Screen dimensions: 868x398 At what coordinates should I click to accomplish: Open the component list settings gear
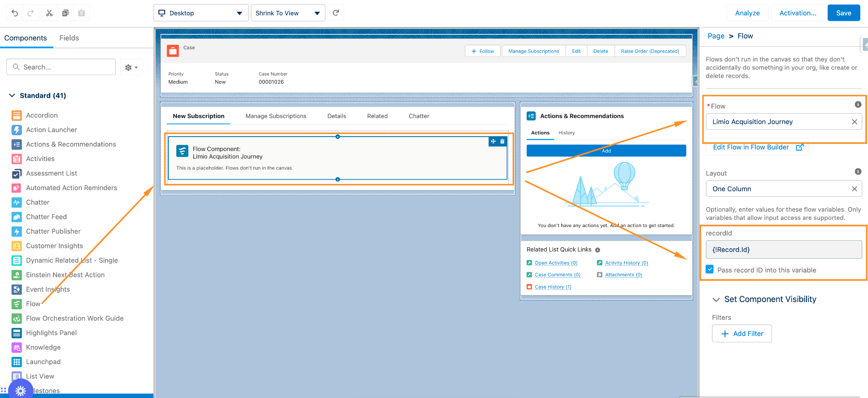131,67
